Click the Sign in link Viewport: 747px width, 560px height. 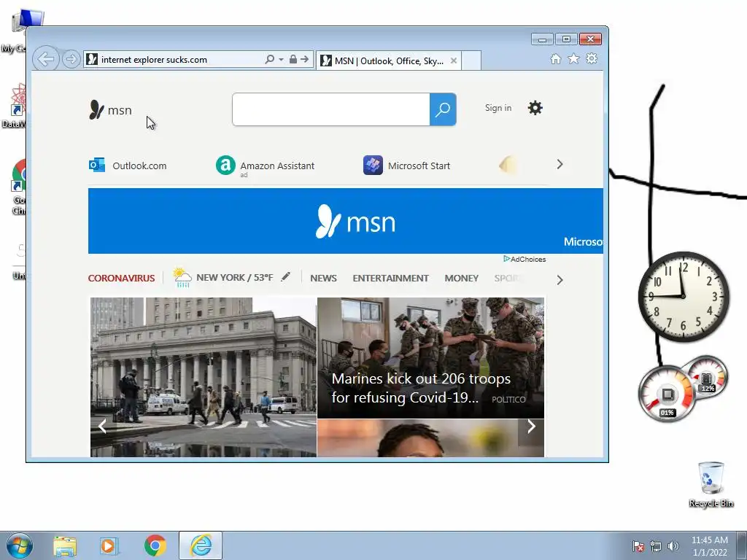(x=498, y=108)
